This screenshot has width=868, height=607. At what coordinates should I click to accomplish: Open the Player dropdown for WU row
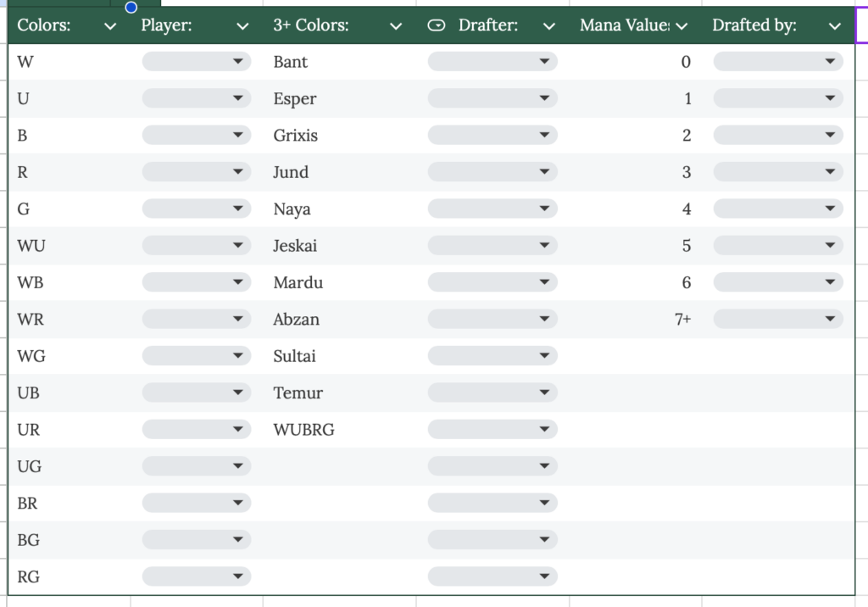pos(197,246)
